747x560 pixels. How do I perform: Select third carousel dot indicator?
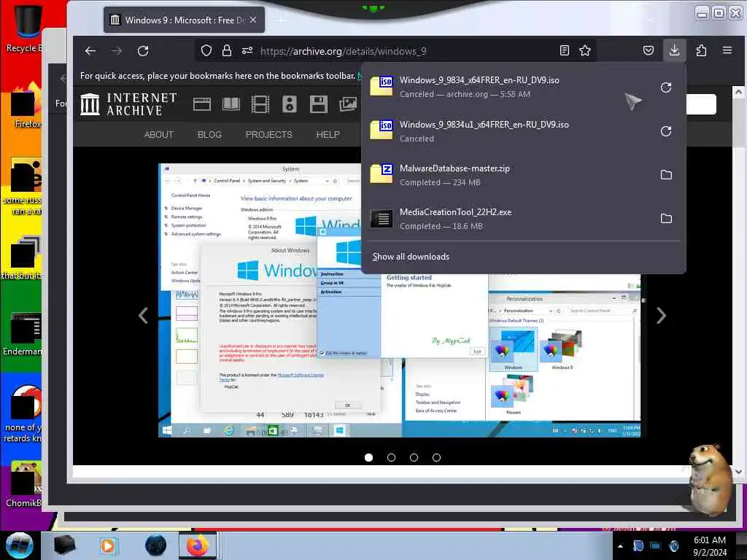(x=414, y=458)
